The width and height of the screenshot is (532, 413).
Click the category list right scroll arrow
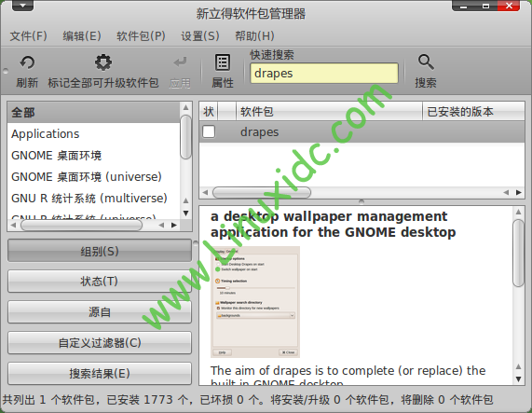click(x=174, y=225)
